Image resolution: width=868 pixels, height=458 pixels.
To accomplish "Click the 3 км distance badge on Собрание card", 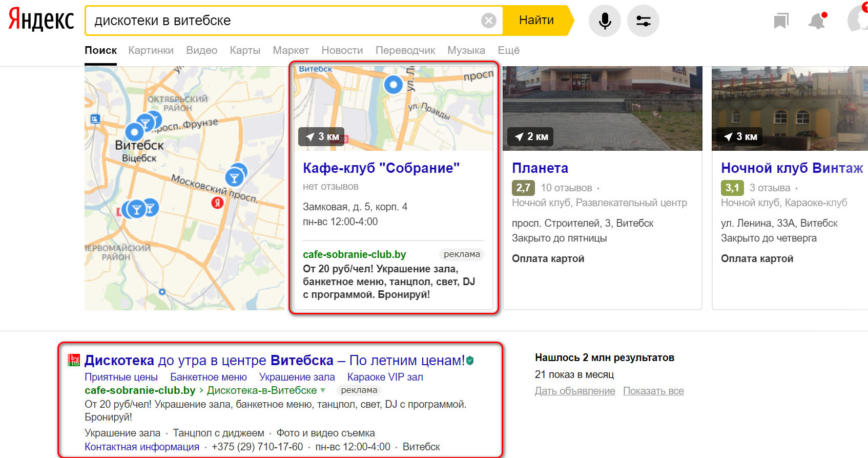I will click(x=321, y=136).
